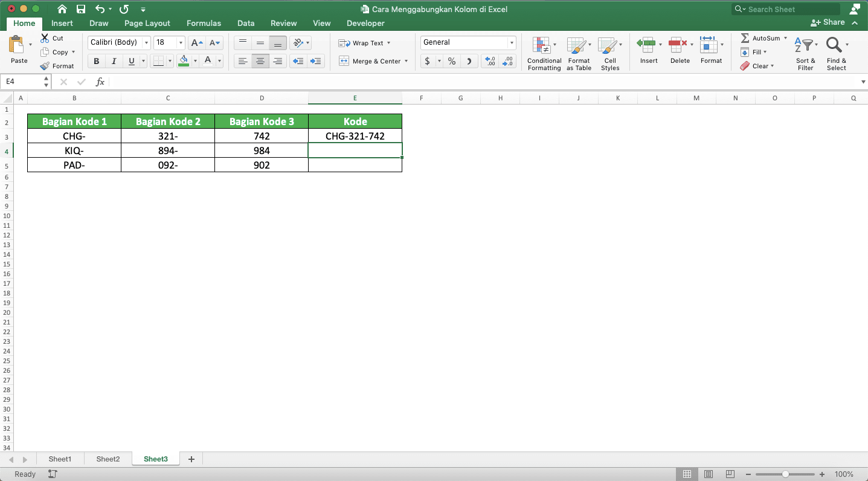Click the insert function fx icon

tap(100, 82)
